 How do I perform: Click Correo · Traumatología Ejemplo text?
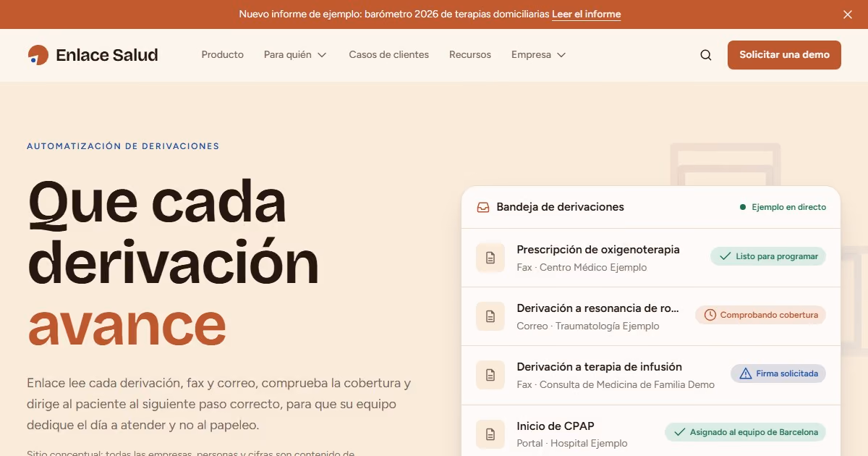[x=588, y=326]
